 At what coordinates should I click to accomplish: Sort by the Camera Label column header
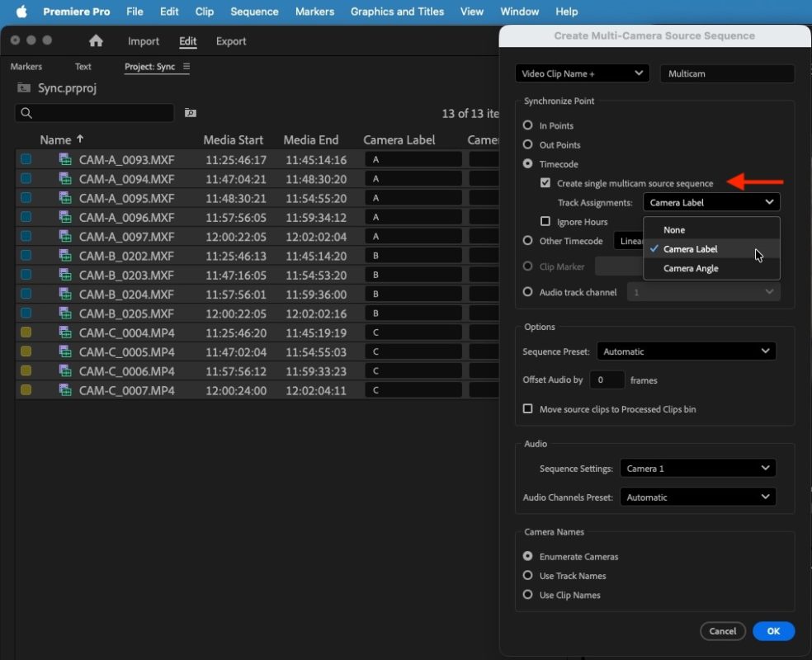399,139
